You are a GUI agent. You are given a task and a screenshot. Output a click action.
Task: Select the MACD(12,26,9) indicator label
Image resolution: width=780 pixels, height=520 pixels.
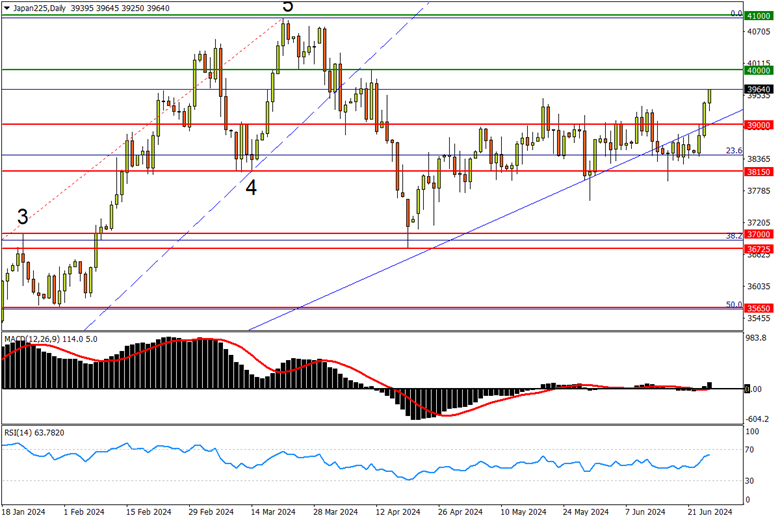[32, 339]
